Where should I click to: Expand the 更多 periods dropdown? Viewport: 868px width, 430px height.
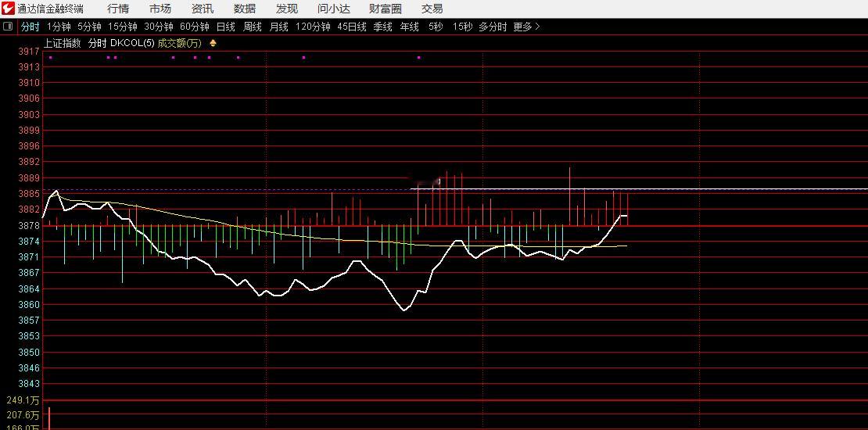click(x=526, y=27)
